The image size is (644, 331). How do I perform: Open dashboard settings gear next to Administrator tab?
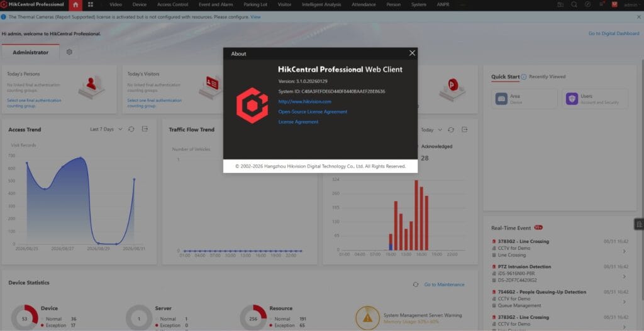(69, 52)
